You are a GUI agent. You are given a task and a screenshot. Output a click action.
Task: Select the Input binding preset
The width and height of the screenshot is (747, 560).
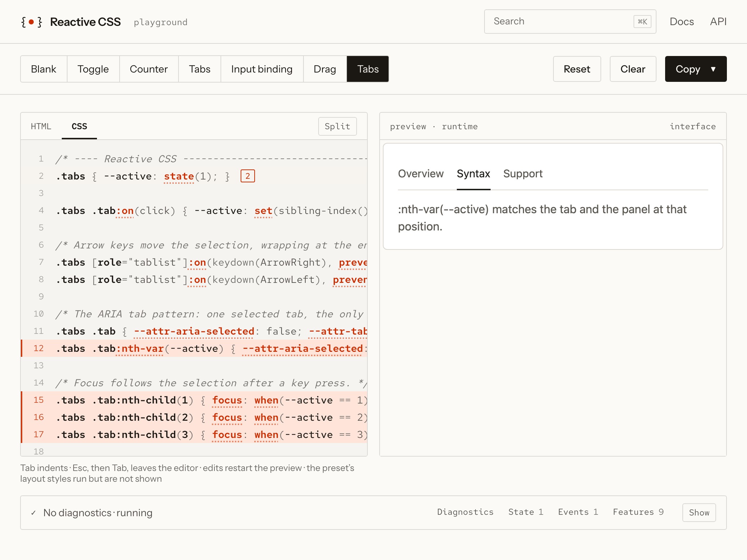(262, 69)
